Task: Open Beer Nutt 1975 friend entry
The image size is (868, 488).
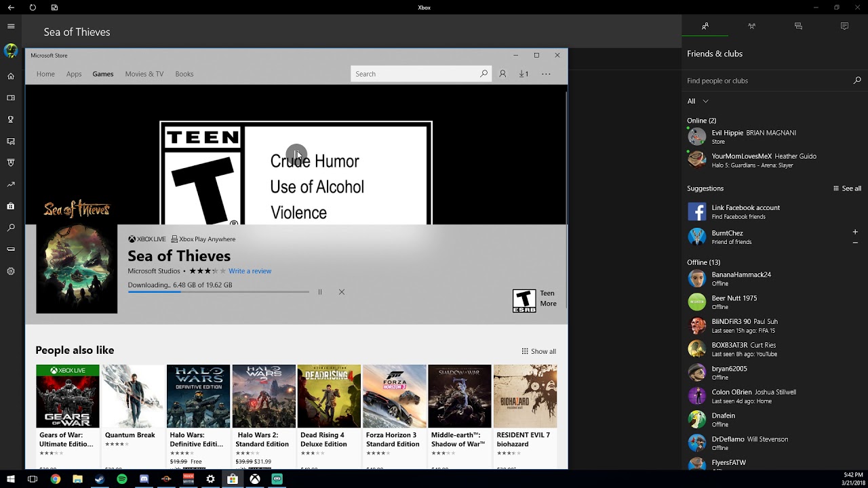Action: 774,302
